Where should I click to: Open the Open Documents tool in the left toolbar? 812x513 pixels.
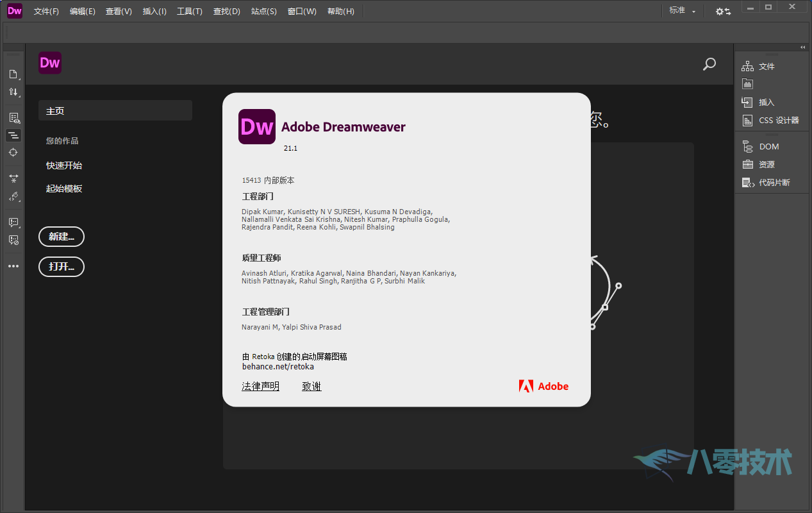point(13,74)
